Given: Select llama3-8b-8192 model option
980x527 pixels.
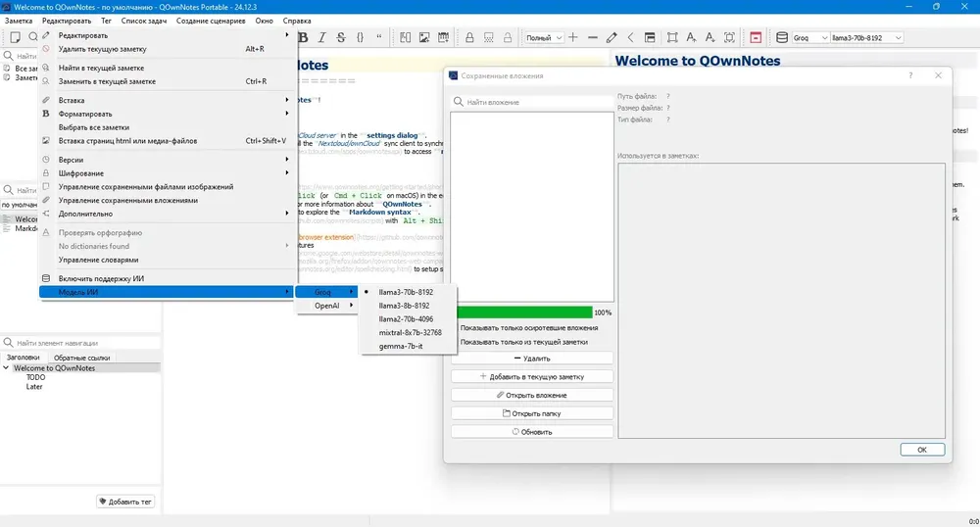Looking at the screenshot, I should [409, 306].
